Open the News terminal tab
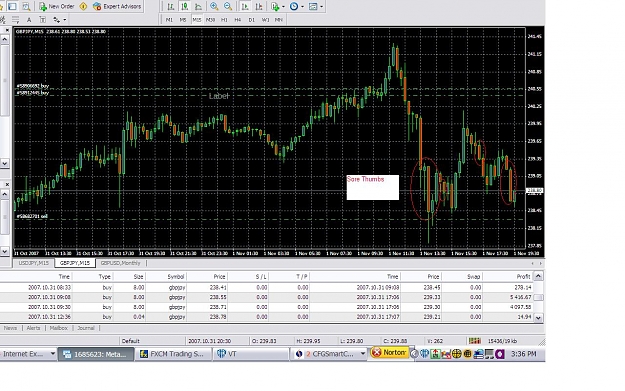This screenshot has height=391, width=625. tap(10, 328)
